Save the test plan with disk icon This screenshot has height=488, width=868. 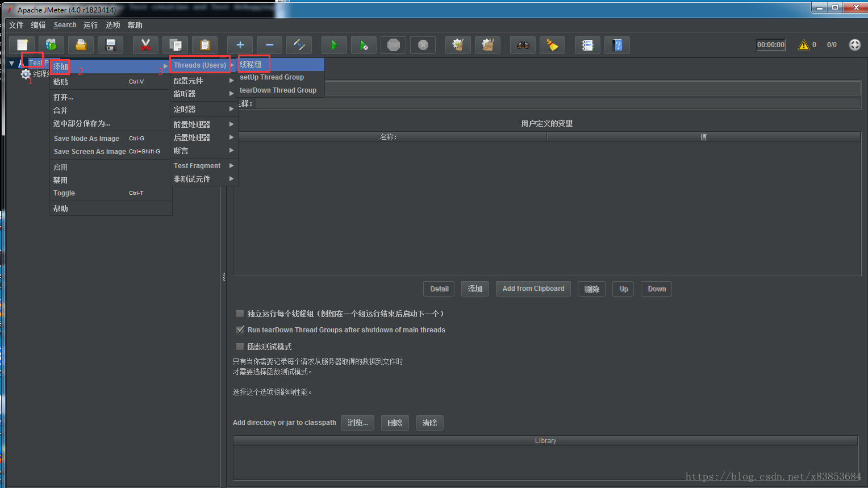pos(111,45)
